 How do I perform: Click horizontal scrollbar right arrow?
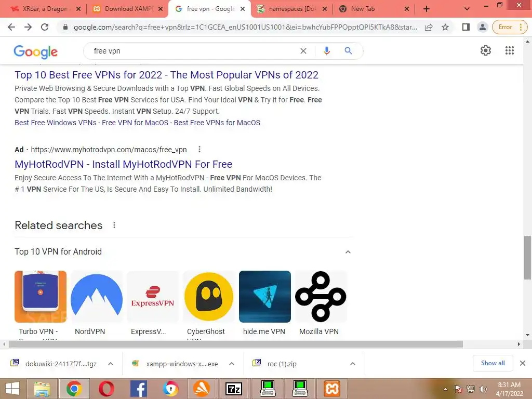click(519, 344)
